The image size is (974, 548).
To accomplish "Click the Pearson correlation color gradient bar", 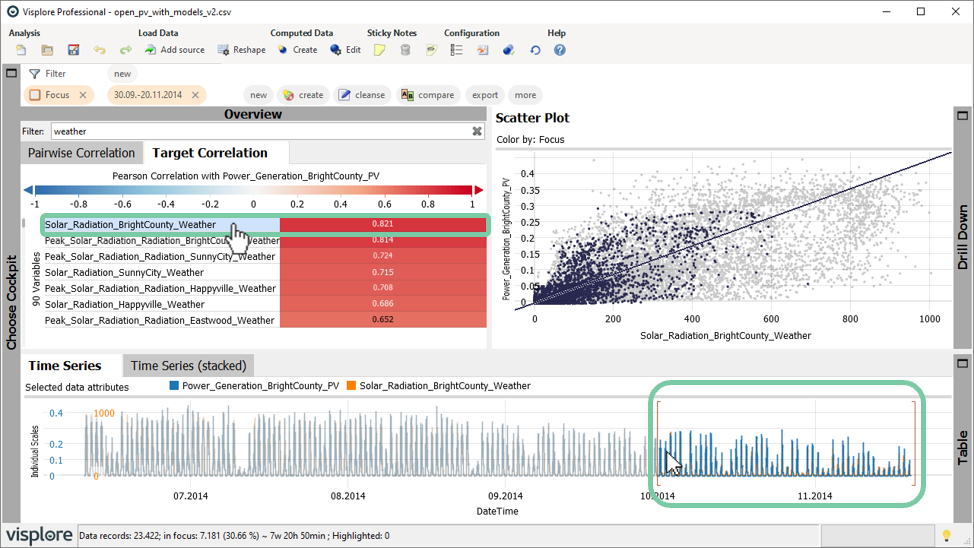I will (253, 190).
